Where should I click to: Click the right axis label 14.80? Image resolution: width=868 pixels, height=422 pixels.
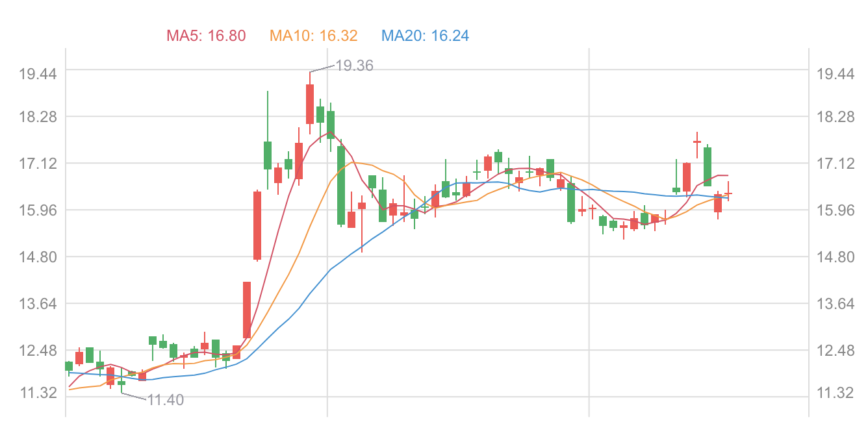(x=835, y=257)
